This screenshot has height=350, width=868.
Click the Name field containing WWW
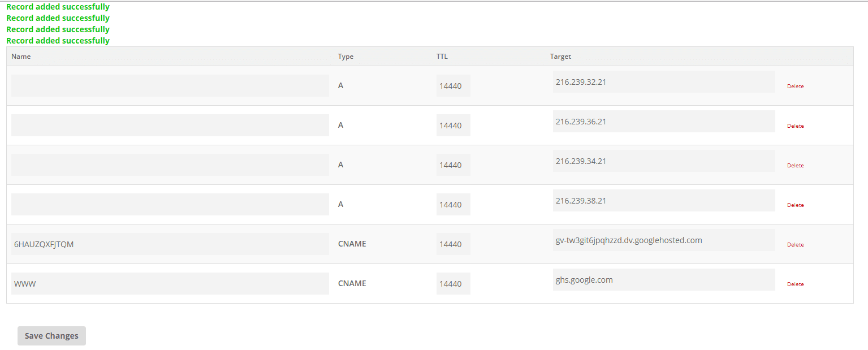pyautogui.click(x=170, y=283)
